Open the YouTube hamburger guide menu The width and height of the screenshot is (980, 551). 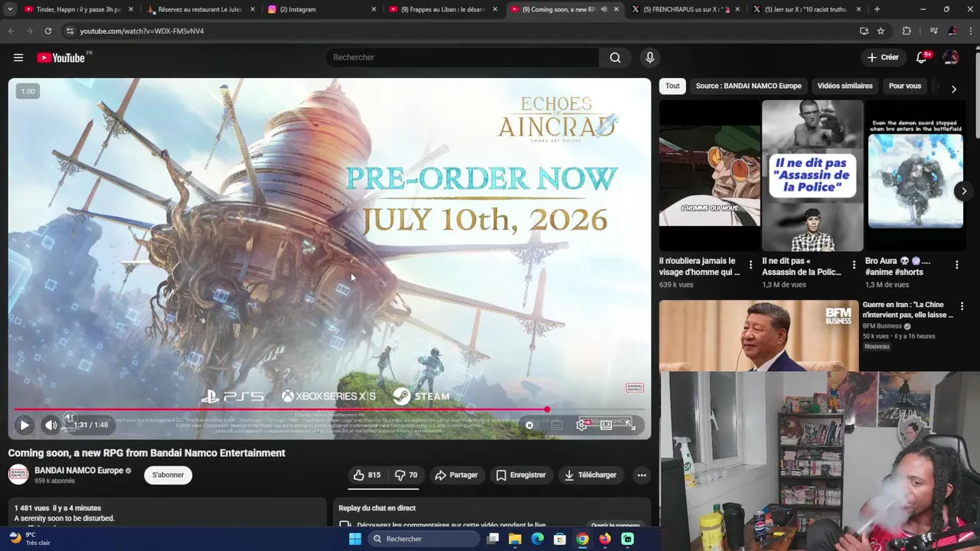(x=18, y=57)
